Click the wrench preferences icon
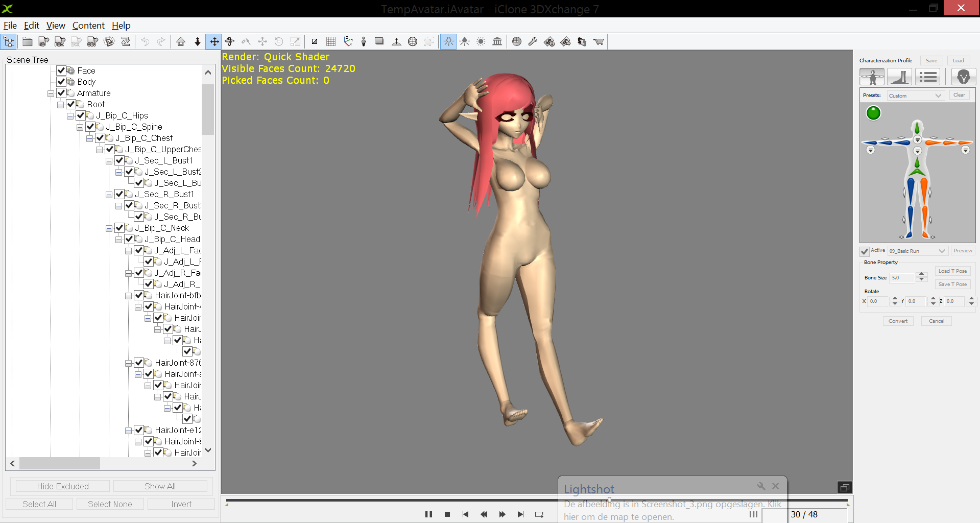 point(533,42)
